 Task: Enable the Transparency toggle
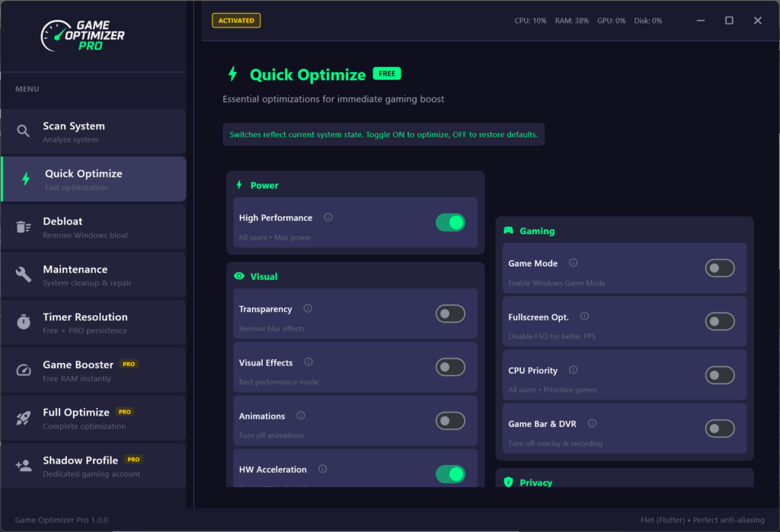pos(450,314)
